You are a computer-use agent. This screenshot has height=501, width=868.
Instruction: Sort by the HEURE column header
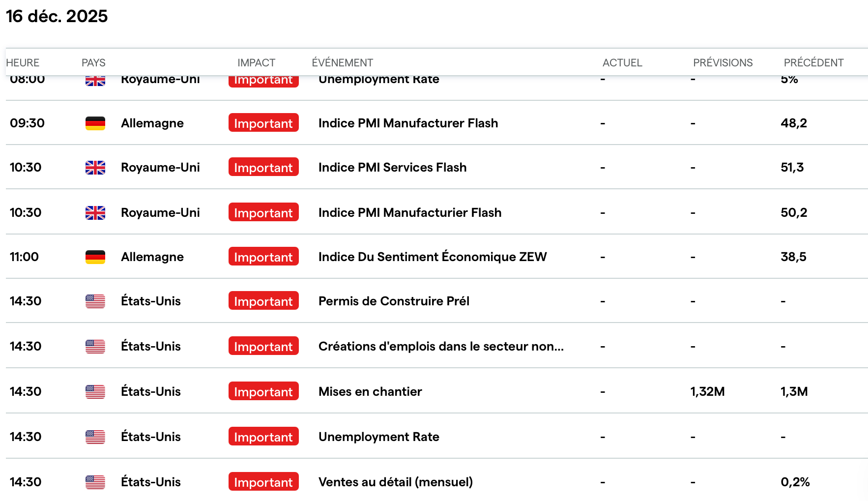[x=23, y=63]
